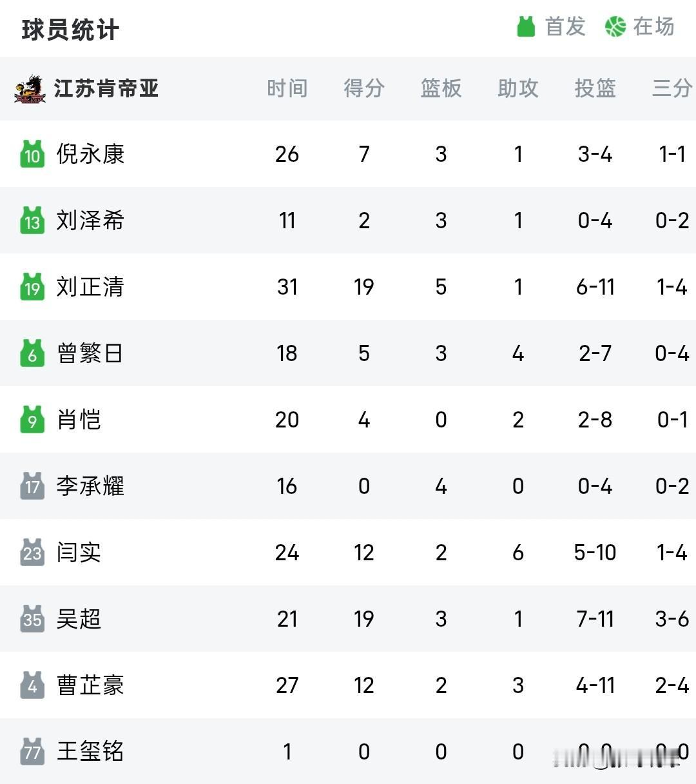Click the 江苏肯帝亚 team logo
Viewport: 696px width, 784px height.
pos(30,89)
